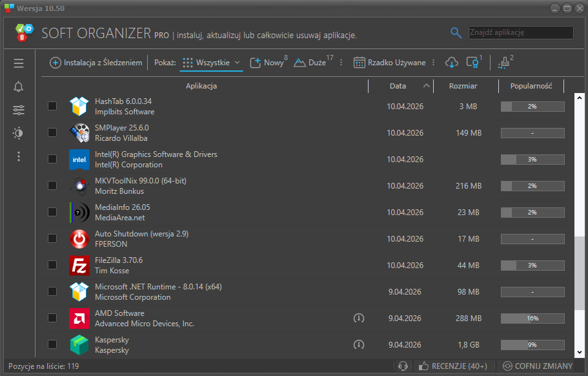Click the MediaInfo application icon
Image resolution: width=588 pixels, height=376 pixels.
pyautogui.click(x=79, y=213)
